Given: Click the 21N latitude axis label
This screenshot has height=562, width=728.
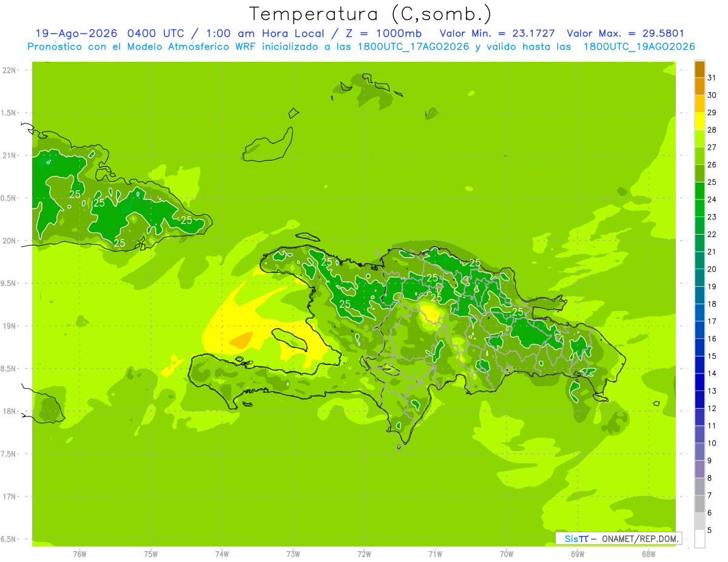Looking at the screenshot, I should click(x=8, y=156).
